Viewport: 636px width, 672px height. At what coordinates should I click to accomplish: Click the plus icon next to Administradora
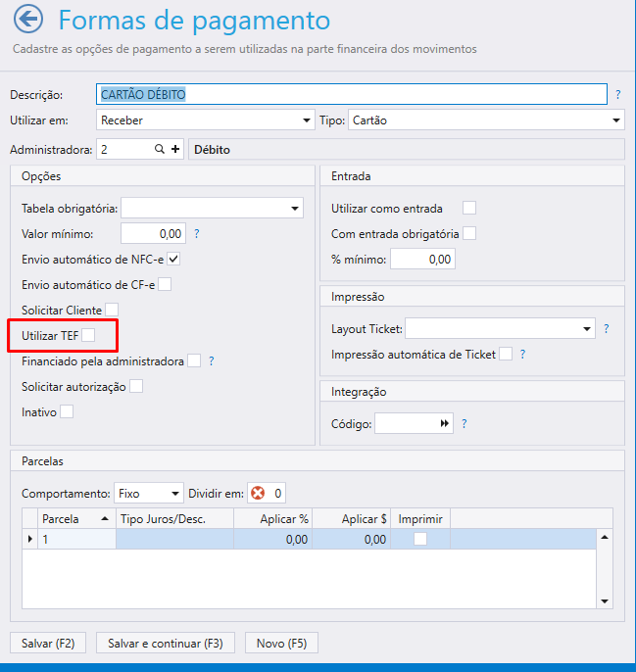(175, 150)
